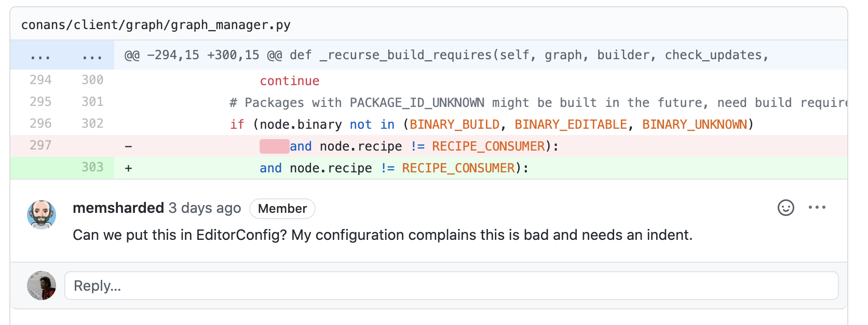Open the emoji reaction picker on memsharded's comment

[x=786, y=208]
